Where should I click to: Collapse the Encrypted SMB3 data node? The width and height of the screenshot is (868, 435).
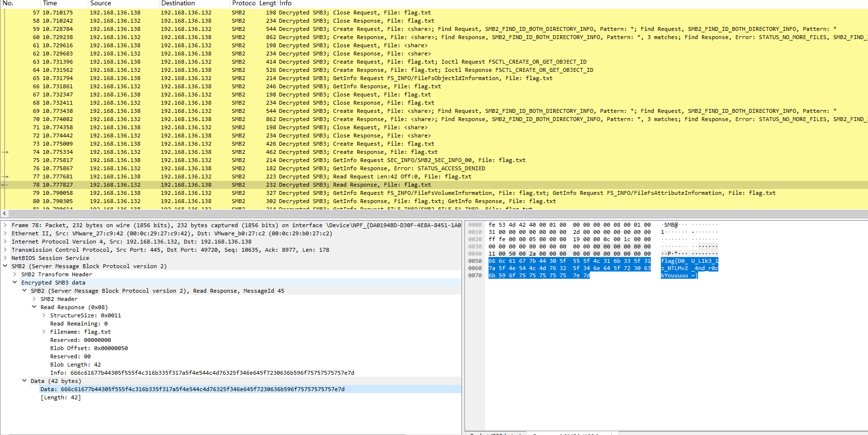[x=15, y=283]
